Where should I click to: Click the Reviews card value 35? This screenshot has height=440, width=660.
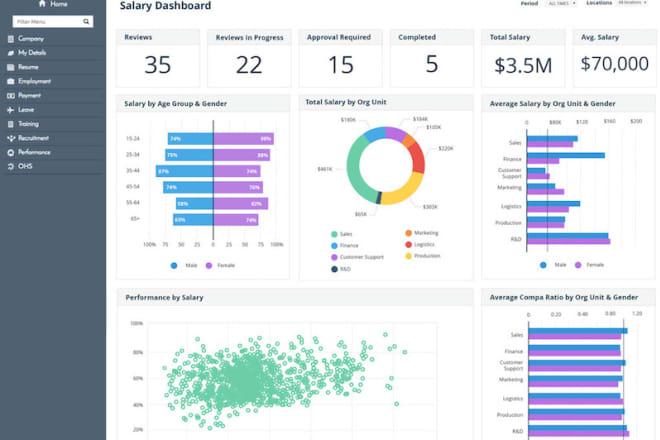(x=158, y=65)
